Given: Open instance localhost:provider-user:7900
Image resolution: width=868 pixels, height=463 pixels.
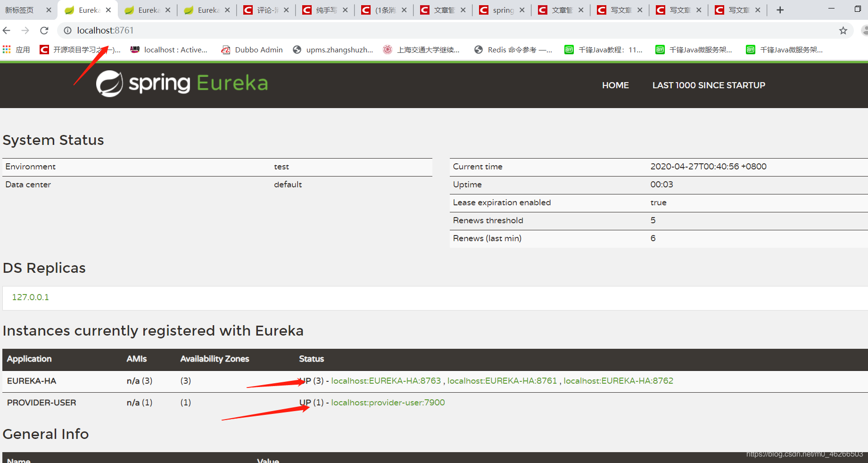Looking at the screenshot, I should [388, 403].
